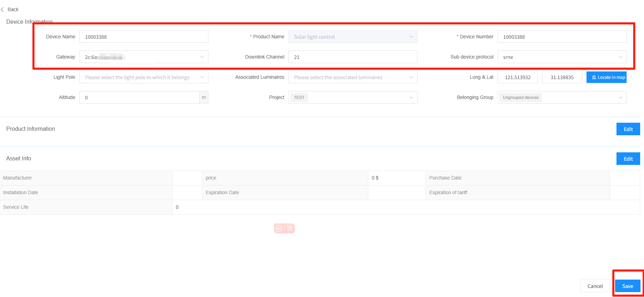Image resolution: width=644 pixels, height=297 pixels.
Task: Click the latitude field showing 31.138835
Action: tap(561, 77)
